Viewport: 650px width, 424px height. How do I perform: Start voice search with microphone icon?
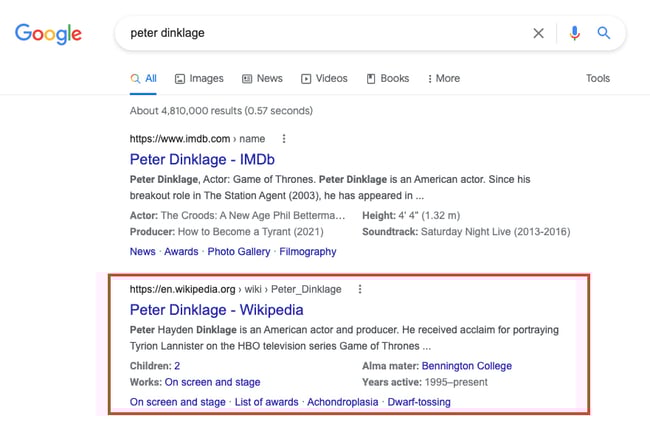tap(574, 33)
